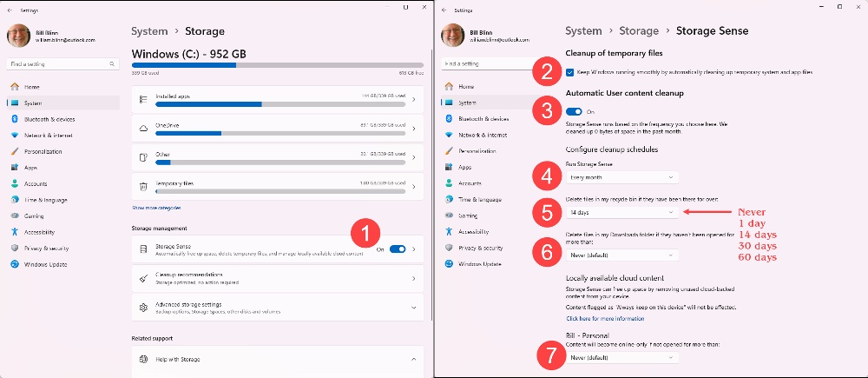Open the Run Storage Sense frequency dropdown
This screenshot has height=378, width=868.
click(622, 177)
